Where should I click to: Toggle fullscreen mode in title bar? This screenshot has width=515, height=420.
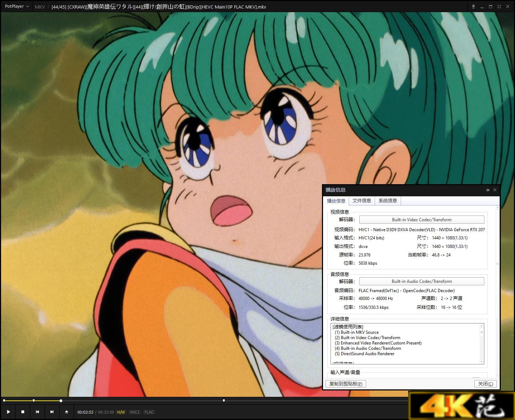click(499, 6)
